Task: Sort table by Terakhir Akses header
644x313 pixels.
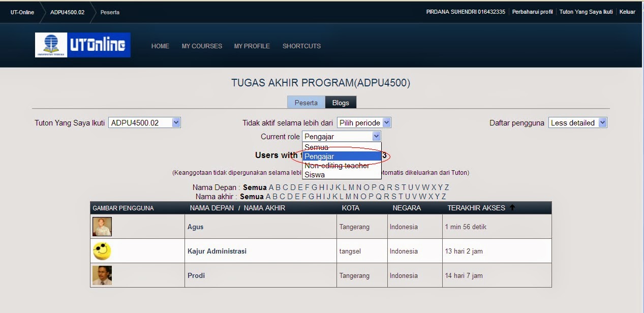Action: (476, 208)
